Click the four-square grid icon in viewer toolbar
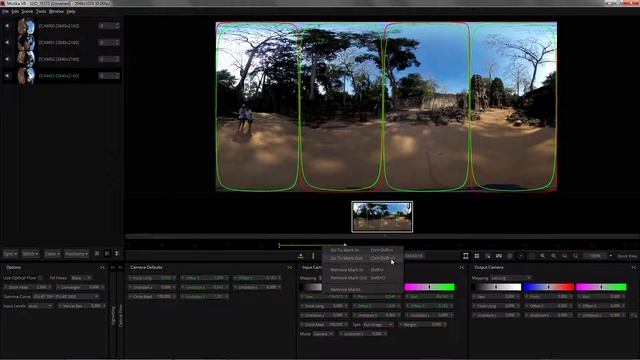Screen dimensions: 640x360 pos(477,256)
